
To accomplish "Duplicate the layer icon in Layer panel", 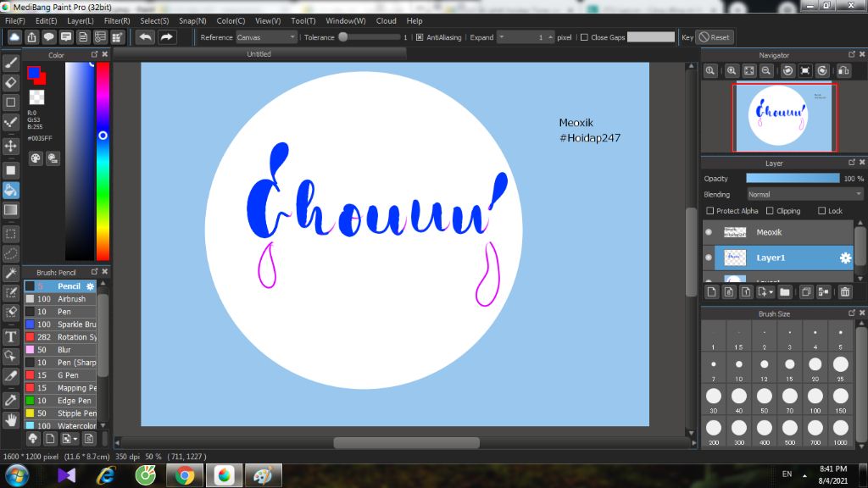I will pyautogui.click(x=806, y=291).
